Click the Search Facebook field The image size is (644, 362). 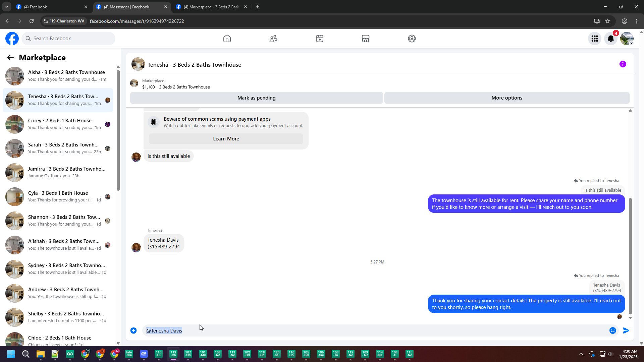[69, 39]
